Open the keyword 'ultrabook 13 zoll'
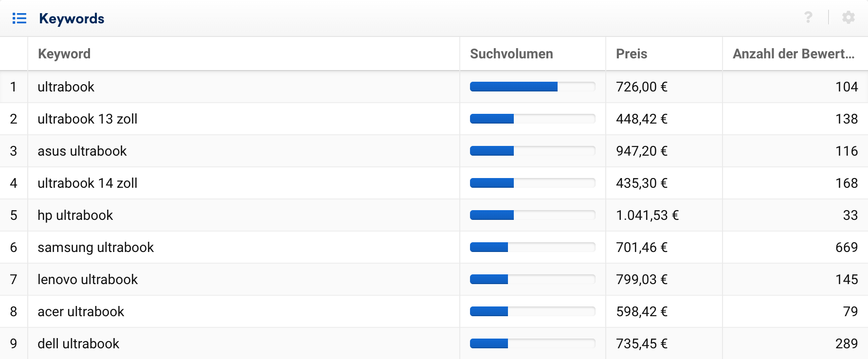868x359 pixels. [x=88, y=119]
